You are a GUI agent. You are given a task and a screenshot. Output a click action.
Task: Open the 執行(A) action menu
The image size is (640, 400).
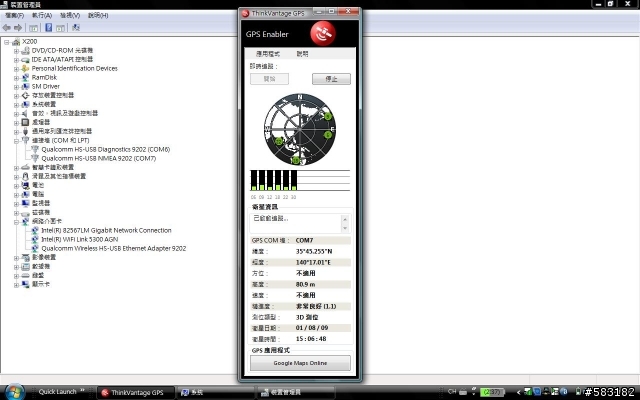(x=42, y=16)
